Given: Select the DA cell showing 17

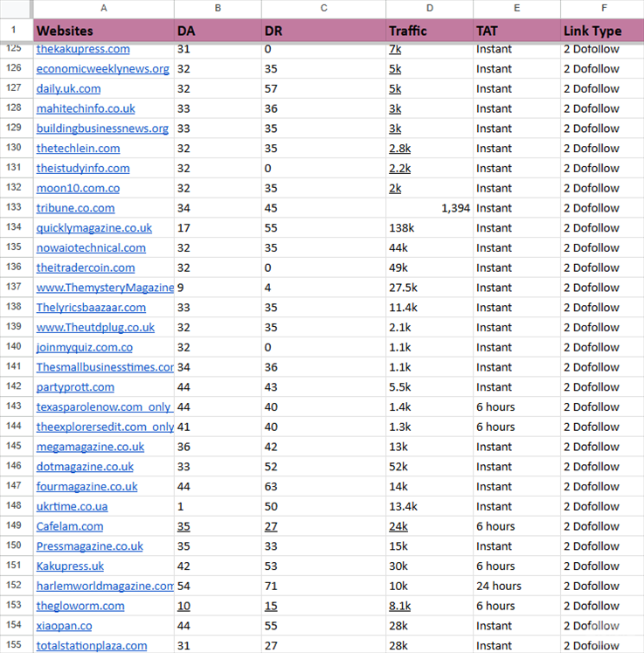Looking at the screenshot, I should pos(218,228).
